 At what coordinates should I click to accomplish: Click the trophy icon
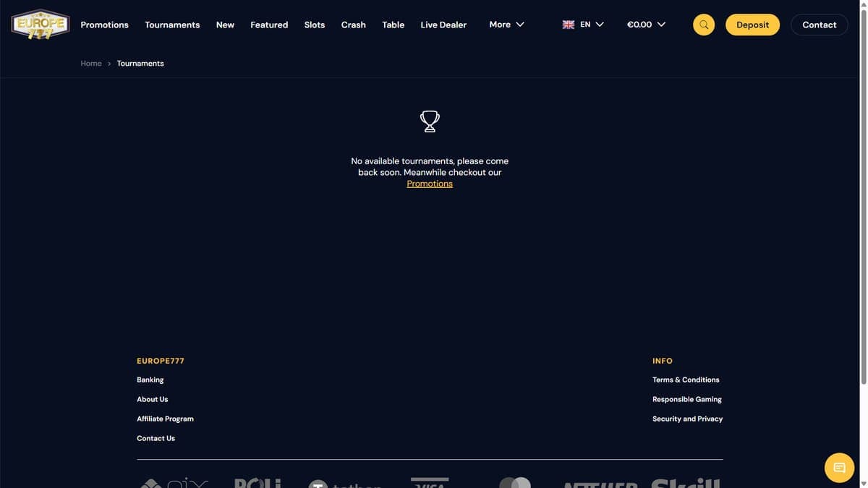430,121
